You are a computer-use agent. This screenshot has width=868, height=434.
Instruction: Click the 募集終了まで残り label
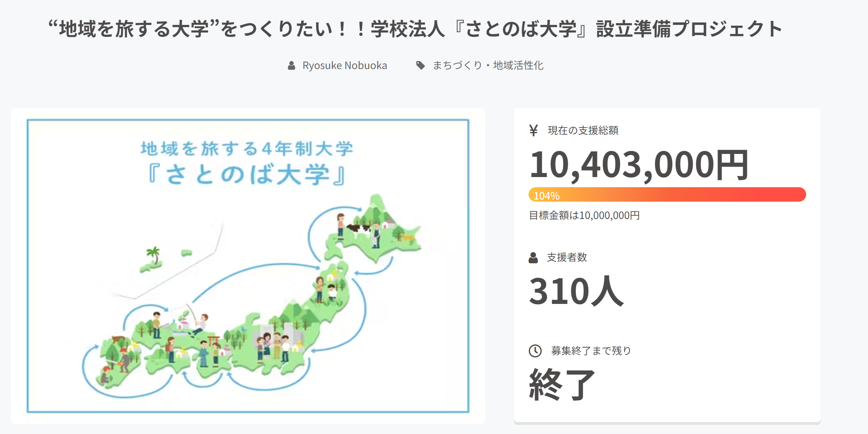point(591,351)
